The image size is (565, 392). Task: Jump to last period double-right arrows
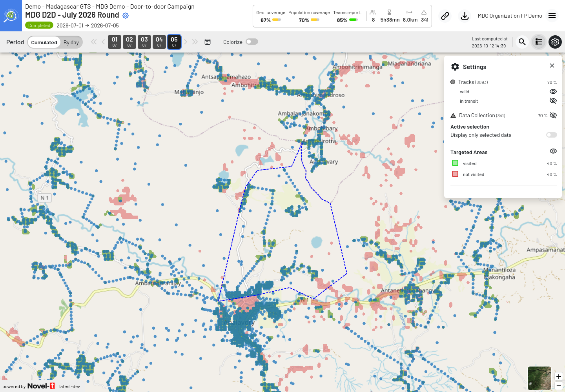pos(195,42)
